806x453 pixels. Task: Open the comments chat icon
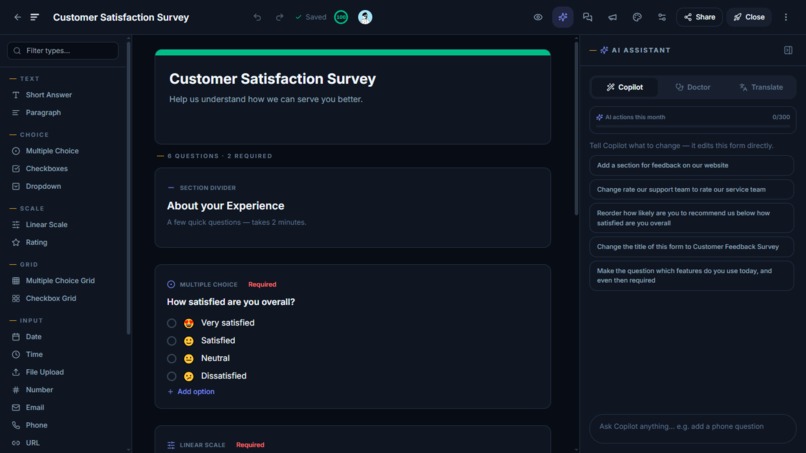coord(588,17)
